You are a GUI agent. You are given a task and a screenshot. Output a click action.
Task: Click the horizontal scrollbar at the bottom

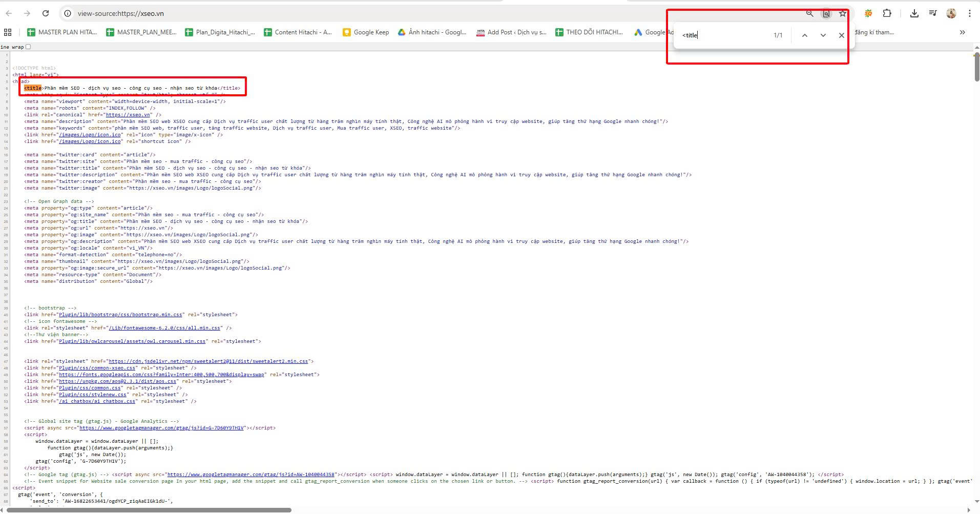pyautogui.click(x=149, y=510)
